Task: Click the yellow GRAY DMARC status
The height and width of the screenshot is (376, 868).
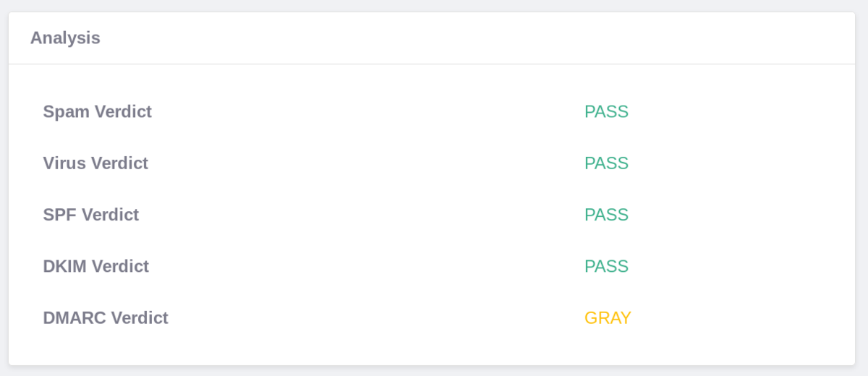Action: pyautogui.click(x=608, y=318)
